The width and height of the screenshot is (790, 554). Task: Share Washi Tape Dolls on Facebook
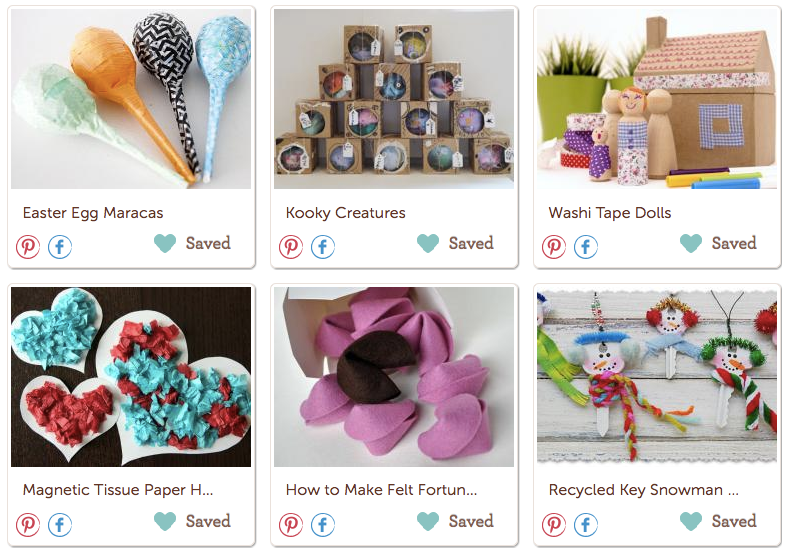point(586,247)
